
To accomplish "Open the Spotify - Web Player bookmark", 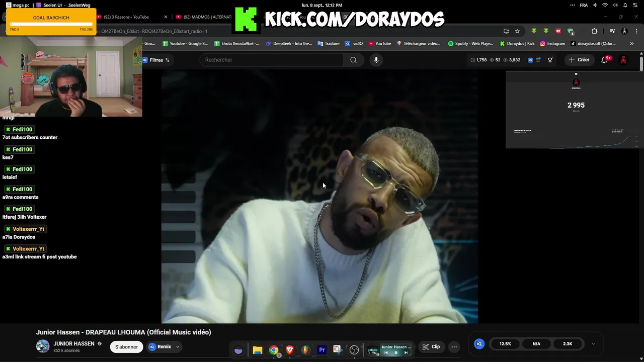I will [x=470, y=44].
